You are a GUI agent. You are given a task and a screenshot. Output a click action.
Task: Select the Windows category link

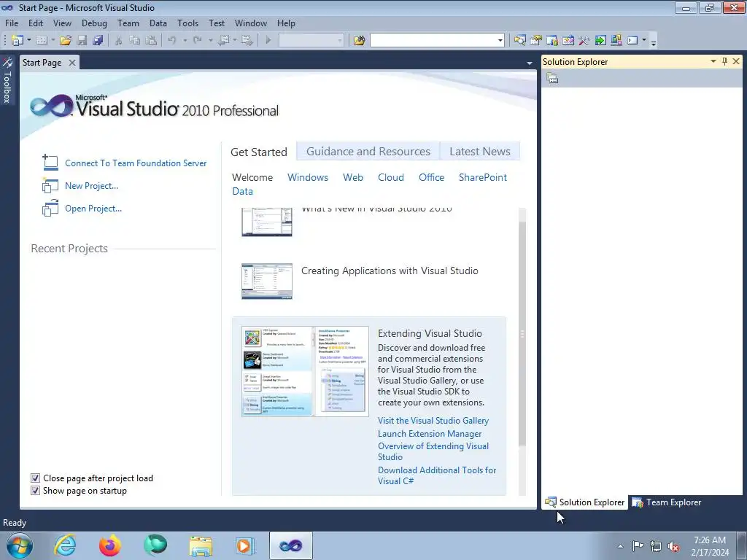308,177
